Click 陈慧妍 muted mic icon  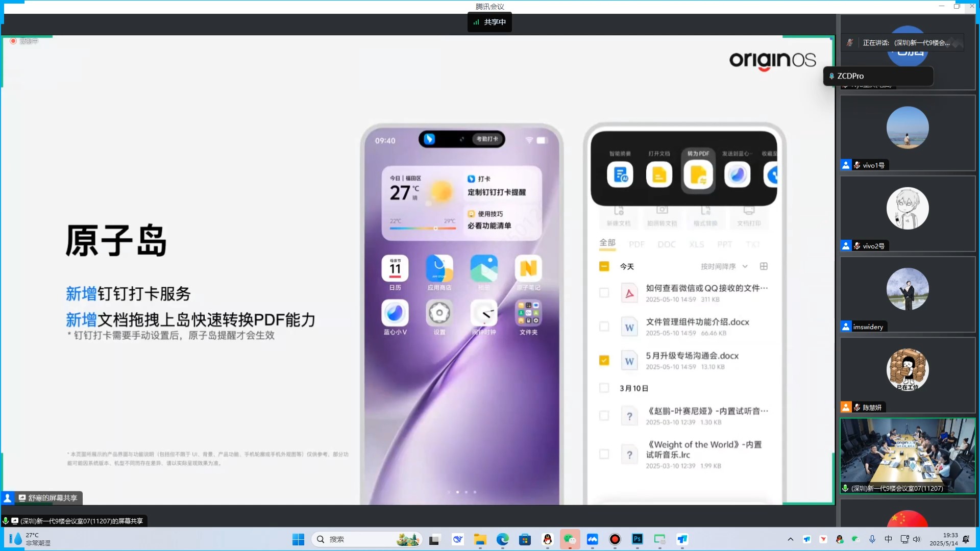click(x=857, y=408)
